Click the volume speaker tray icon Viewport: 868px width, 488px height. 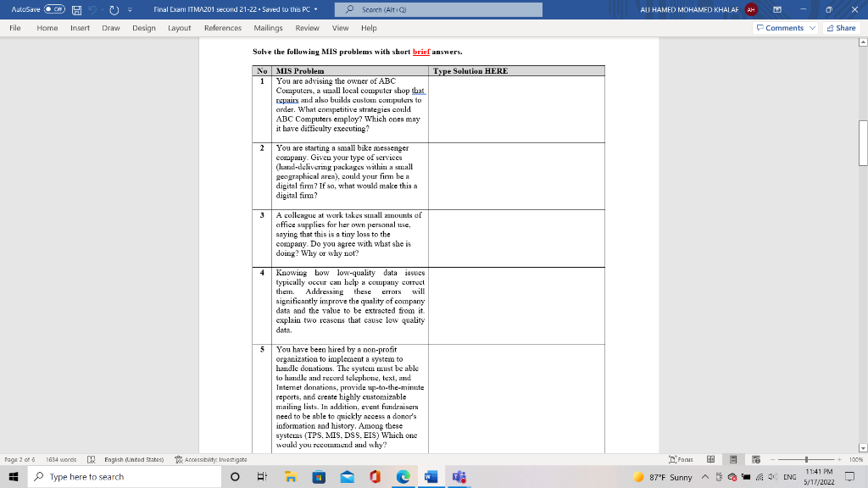point(773,477)
